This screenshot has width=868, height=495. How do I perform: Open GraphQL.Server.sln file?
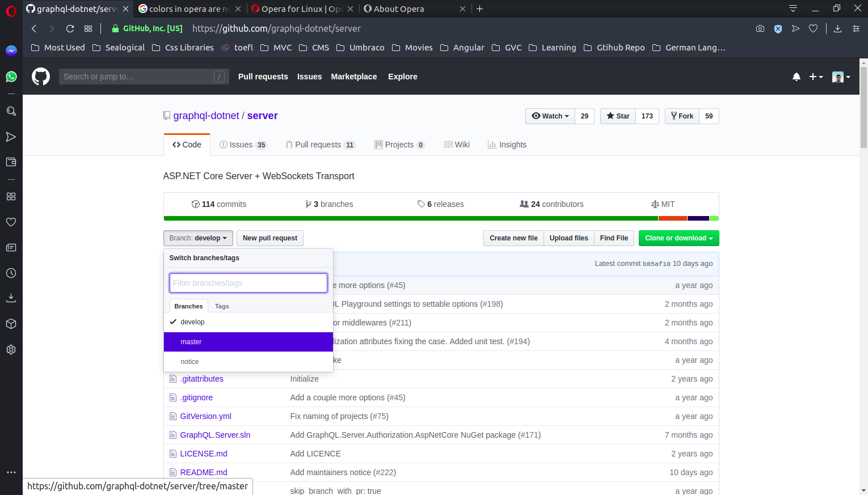[215, 435]
